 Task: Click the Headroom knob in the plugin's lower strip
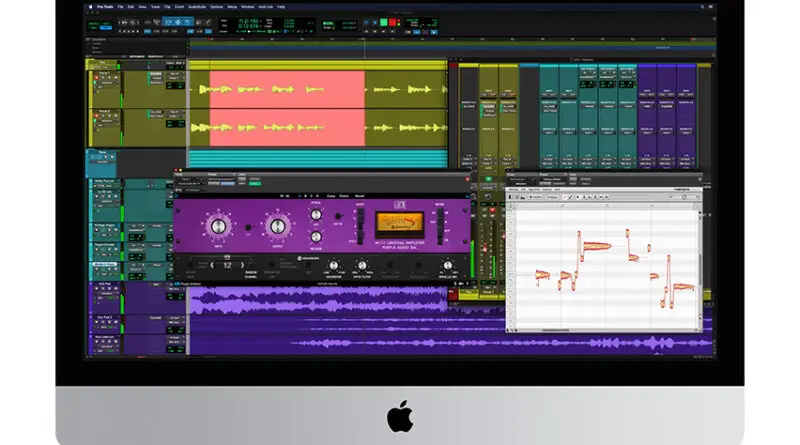click(x=334, y=265)
